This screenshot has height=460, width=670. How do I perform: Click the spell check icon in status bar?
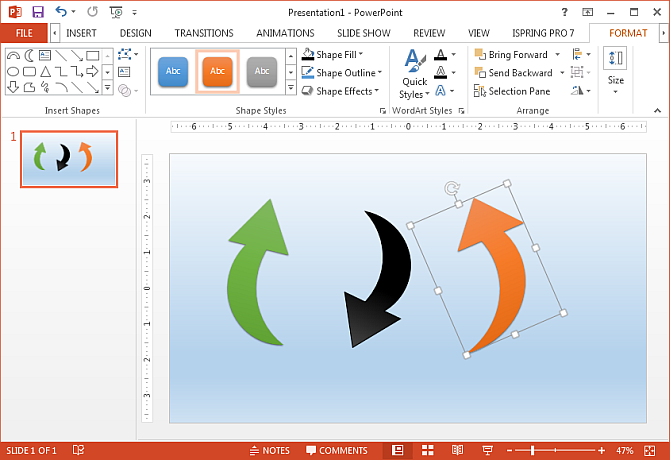point(78,450)
